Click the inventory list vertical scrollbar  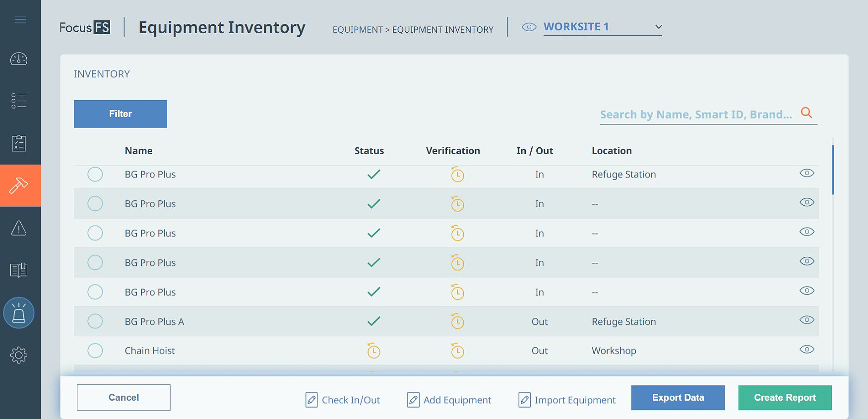click(x=833, y=170)
